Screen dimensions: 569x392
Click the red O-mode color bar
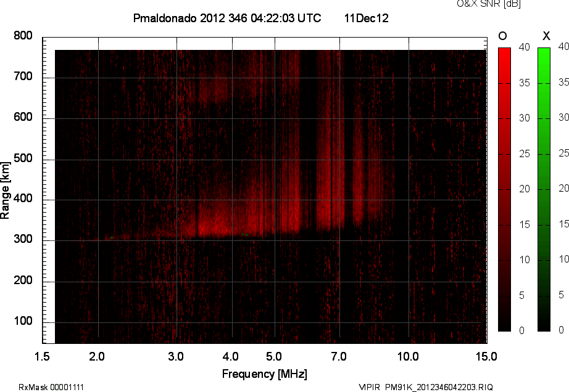click(504, 189)
